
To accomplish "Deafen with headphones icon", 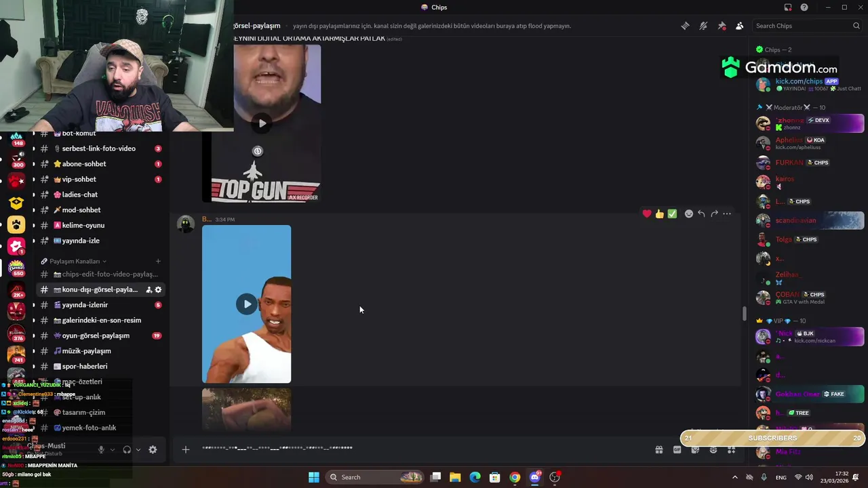I will pyautogui.click(x=127, y=449).
